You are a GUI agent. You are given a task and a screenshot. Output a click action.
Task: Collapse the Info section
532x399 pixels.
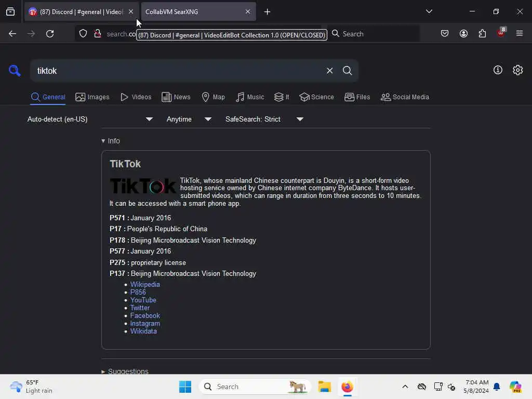click(x=111, y=141)
